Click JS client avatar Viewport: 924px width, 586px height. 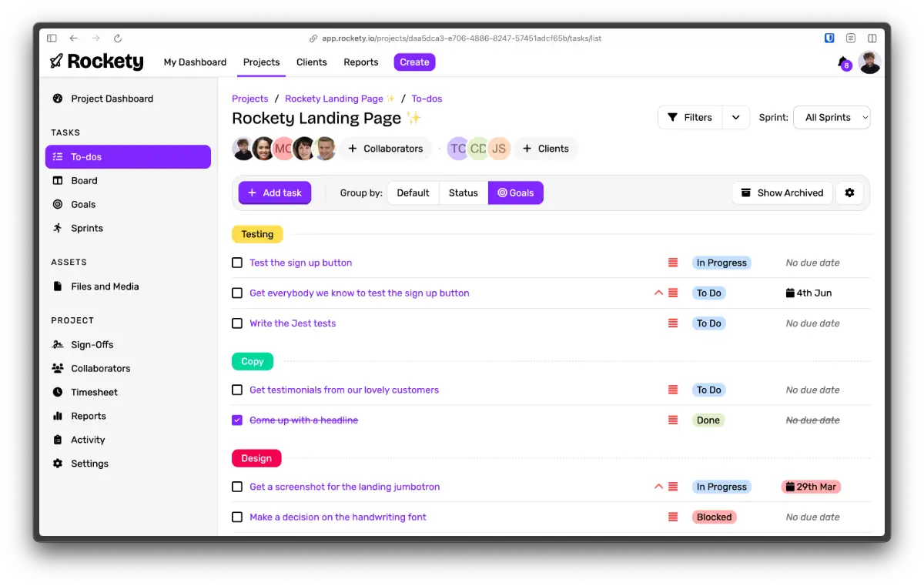[499, 149]
